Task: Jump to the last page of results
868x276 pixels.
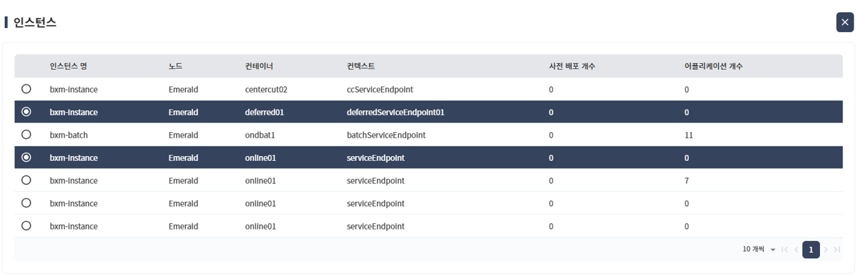Action: click(x=836, y=250)
